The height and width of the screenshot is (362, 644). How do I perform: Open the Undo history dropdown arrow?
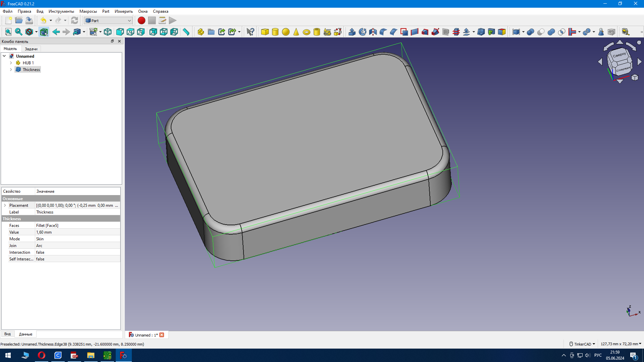pyautogui.click(x=51, y=20)
